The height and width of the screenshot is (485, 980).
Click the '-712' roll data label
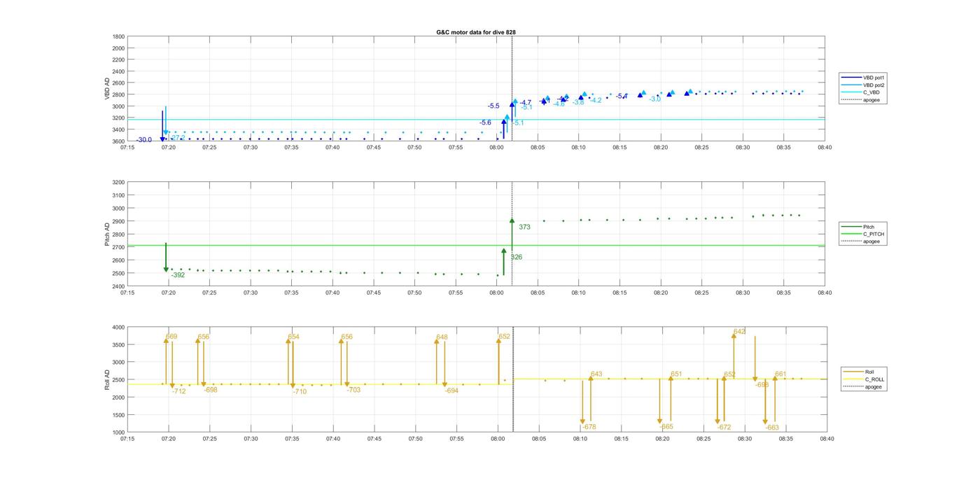[x=179, y=391]
